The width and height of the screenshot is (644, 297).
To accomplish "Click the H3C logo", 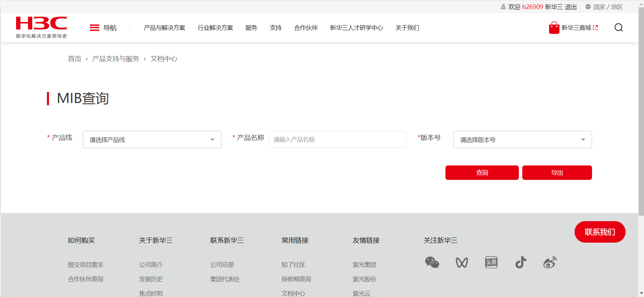I will (x=41, y=27).
